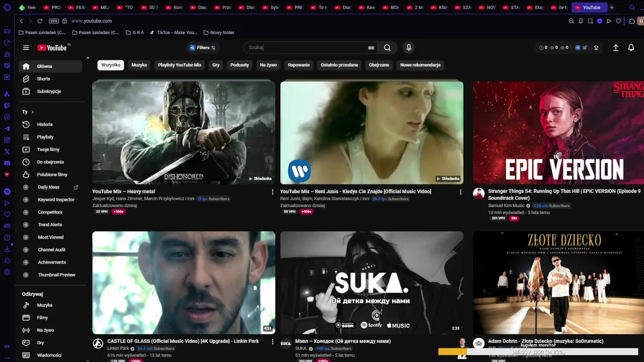Open the YouTube hamburger guide menu

(26, 48)
